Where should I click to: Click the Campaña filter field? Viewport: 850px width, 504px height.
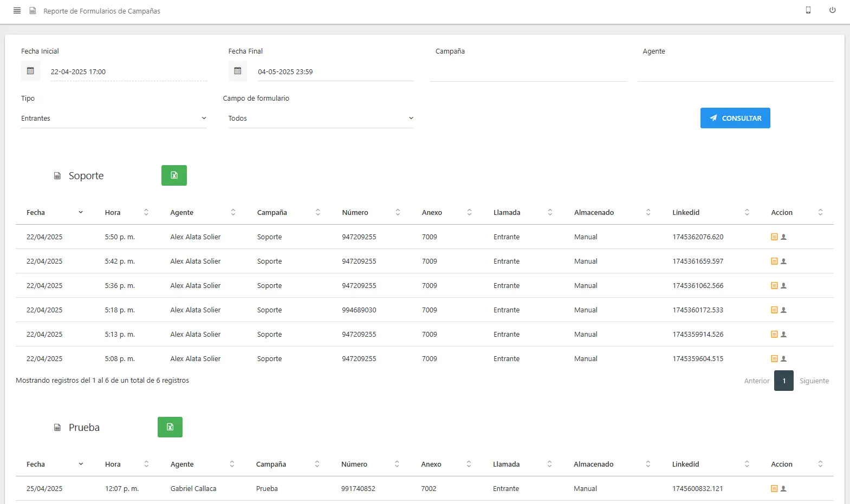528,71
